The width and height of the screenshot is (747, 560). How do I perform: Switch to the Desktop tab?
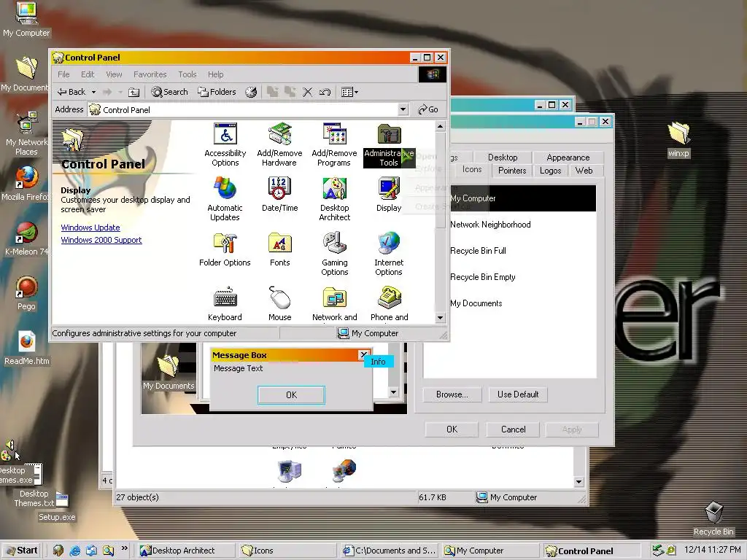(x=503, y=157)
